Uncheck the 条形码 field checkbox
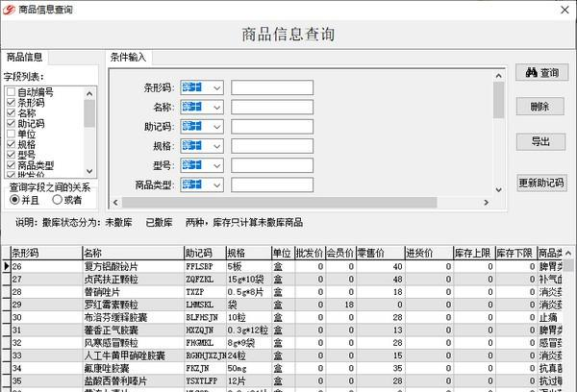Viewport: 577px width, 392px height. tap(11, 102)
